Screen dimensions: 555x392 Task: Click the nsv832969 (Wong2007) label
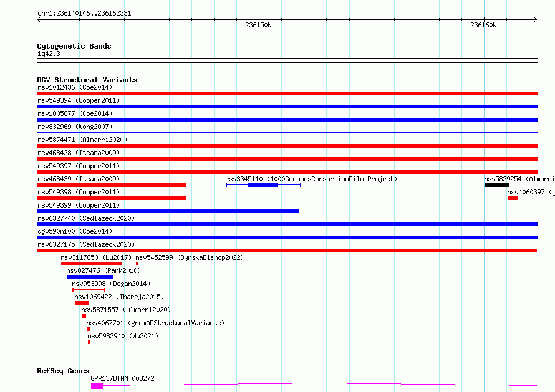point(75,127)
